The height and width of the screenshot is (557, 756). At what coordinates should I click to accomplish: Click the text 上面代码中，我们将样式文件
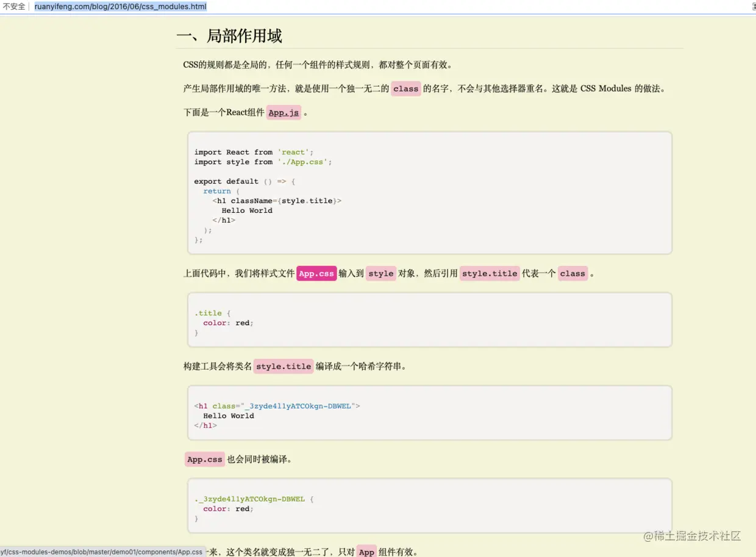(239, 274)
